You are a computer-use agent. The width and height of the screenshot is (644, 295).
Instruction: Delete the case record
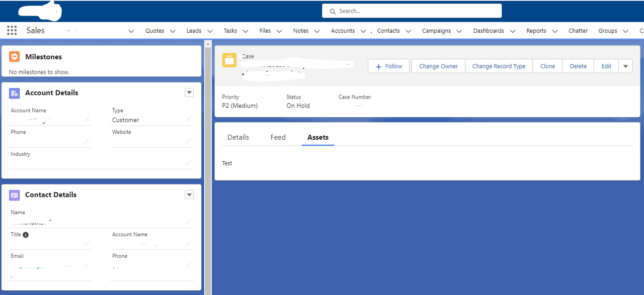coord(578,66)
